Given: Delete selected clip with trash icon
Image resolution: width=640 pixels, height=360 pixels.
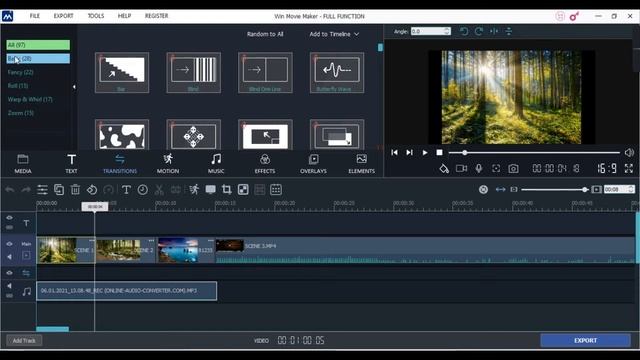Looking at the screenshot, I should [x=76, y=190].
